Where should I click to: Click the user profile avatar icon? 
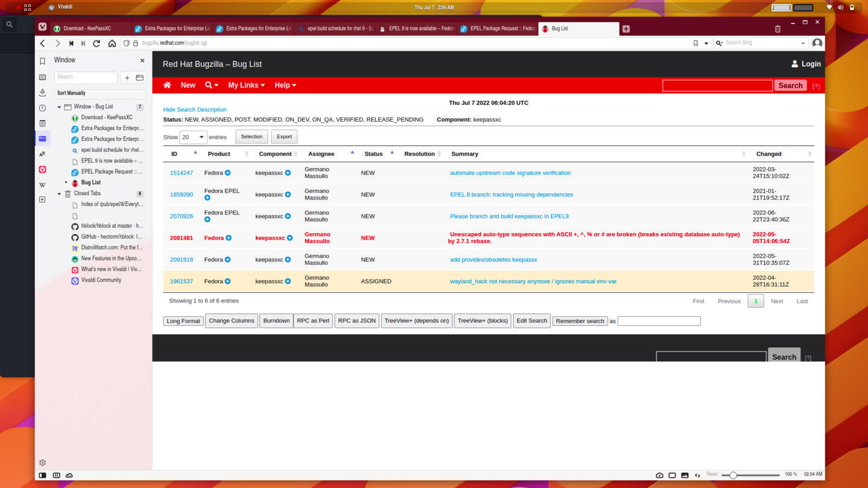click(x=817, y=43)
